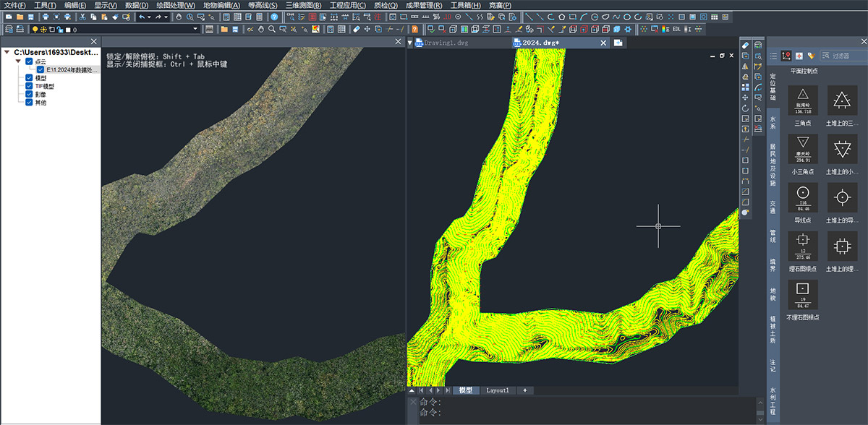Select the Pan hand tool

point(179,17)
